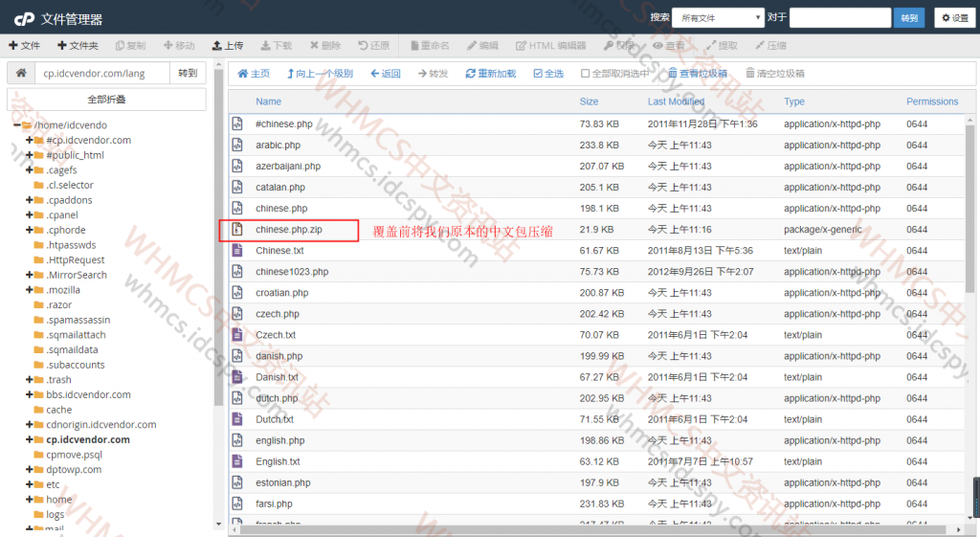
Task: Open the HTML 编辑器 tool
Action: coord(550,46)
